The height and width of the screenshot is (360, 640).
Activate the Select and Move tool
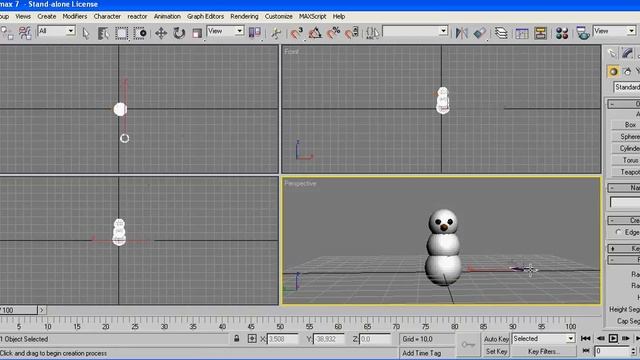(161, 33)
